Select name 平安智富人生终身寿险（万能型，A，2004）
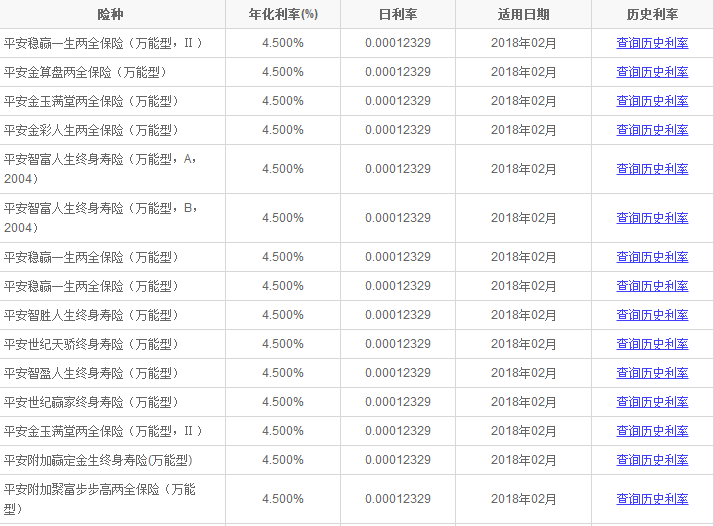The image size is (714, 526). 100,169
